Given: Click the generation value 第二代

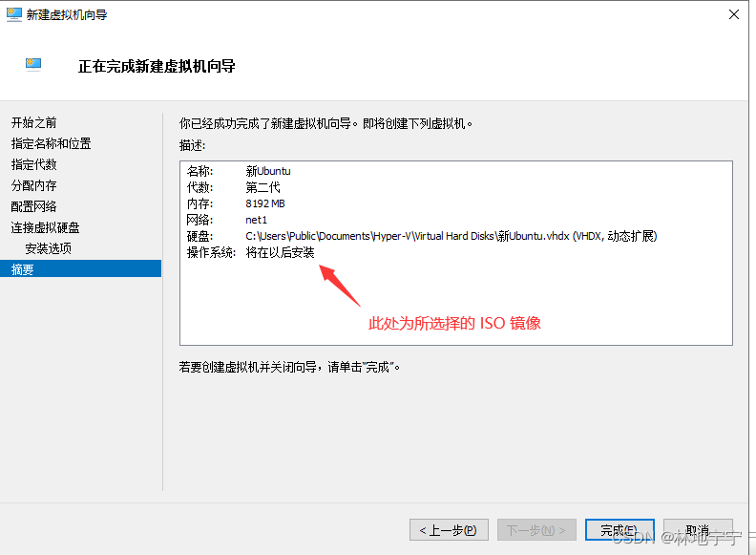Looking at the screenshot, I should [262, 187].
